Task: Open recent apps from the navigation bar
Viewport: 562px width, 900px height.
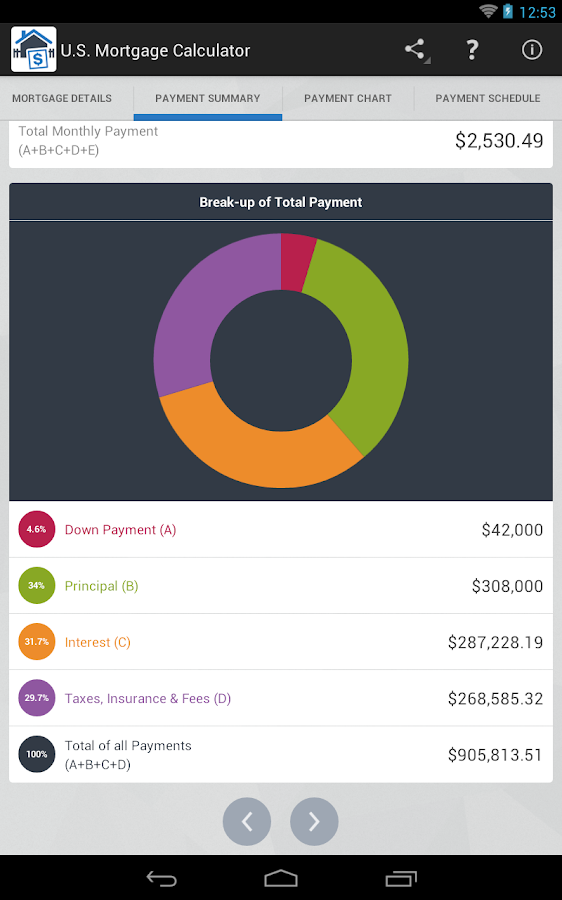Action: tap(401, 878)
